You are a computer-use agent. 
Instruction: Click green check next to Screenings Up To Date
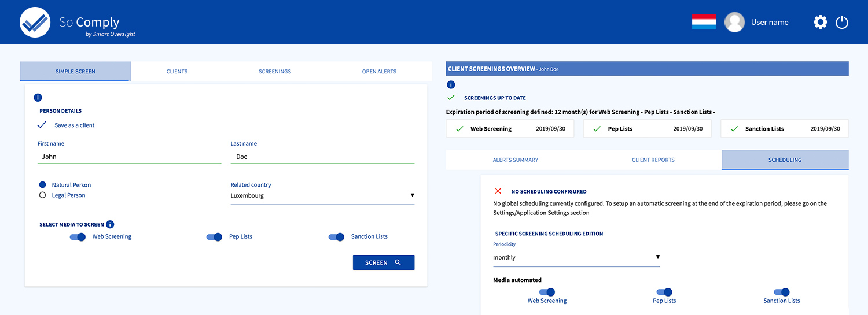pos(451,98)
